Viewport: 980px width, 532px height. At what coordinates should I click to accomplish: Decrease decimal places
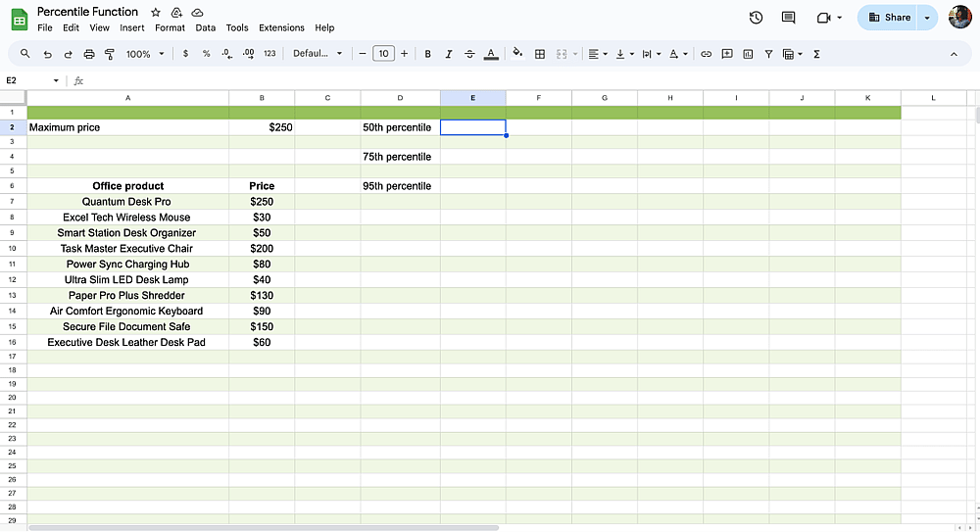tap(227, 54)
